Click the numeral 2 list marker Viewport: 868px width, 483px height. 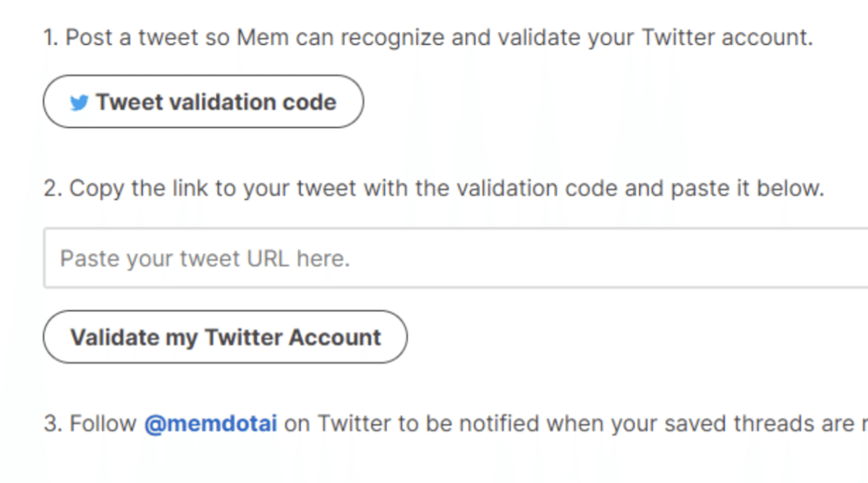(52, 189)
